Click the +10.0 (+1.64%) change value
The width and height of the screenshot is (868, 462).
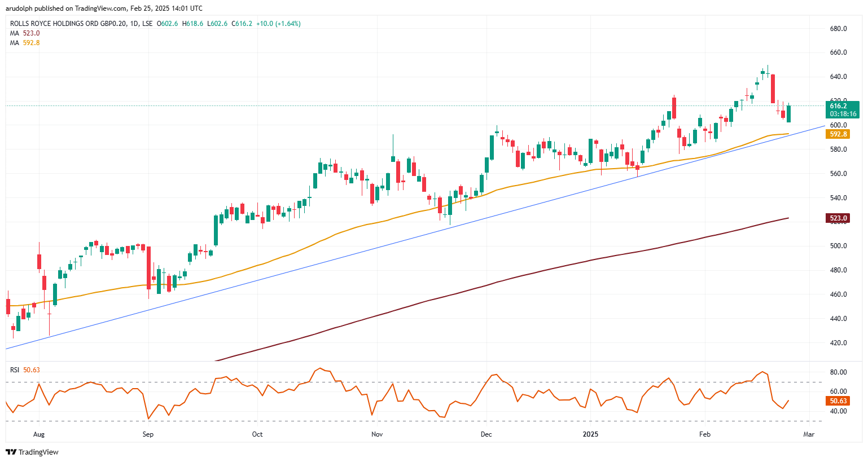[278, 24]
